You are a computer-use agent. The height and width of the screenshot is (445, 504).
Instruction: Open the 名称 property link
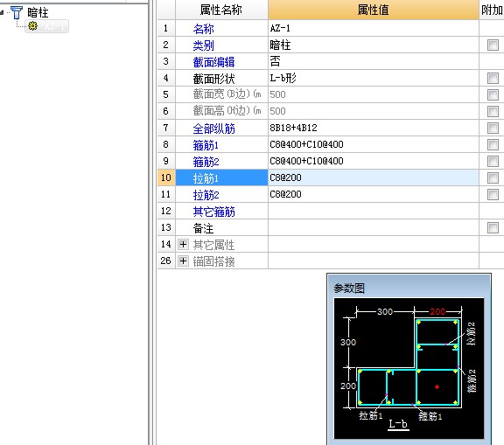coord(203,29)
